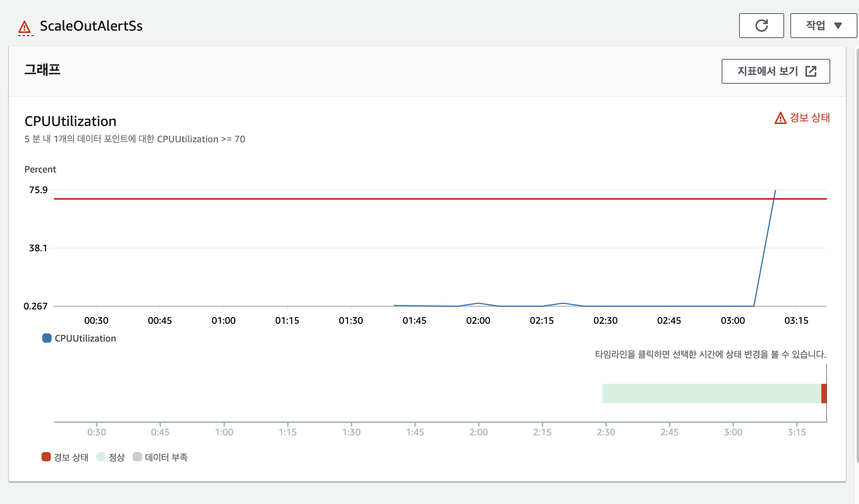This screenshot has height=504, width=859.
Task: Click the ScaleOutAlertSs alarm title
Action: click(91, 26)
